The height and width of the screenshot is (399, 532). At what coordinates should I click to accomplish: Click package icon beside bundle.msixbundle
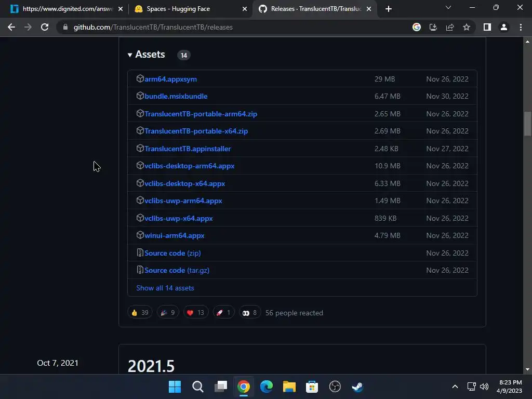[140, 96]
